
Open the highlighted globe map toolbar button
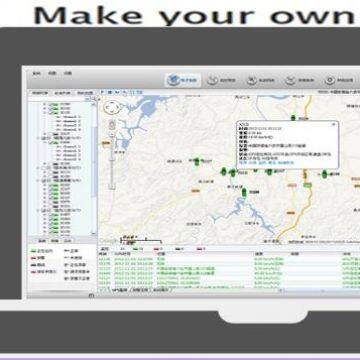tap(183, 80)
